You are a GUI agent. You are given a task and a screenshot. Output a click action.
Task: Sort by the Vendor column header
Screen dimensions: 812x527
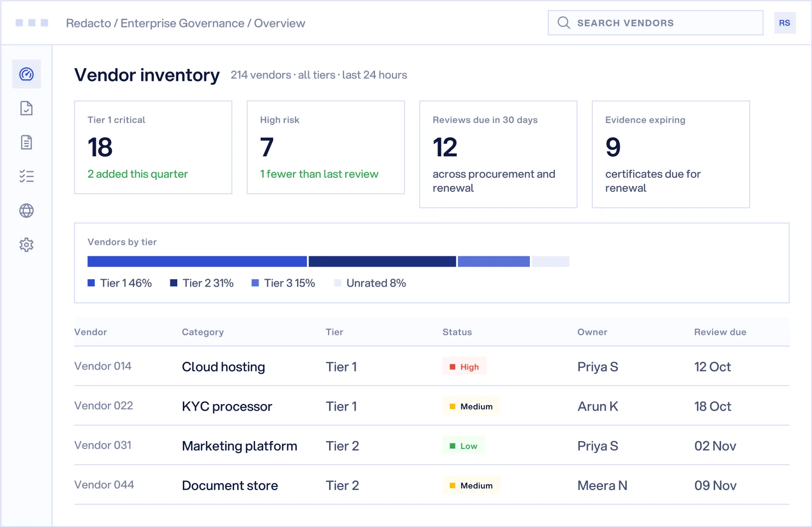[90, 332]
